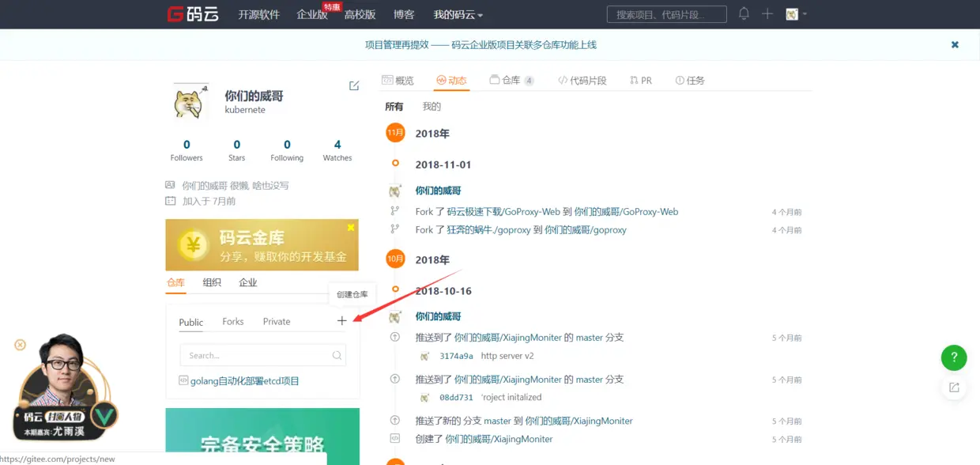Switch to 仓库 tab in sidebar
The image size is (980, 465).
pos(175,282)
